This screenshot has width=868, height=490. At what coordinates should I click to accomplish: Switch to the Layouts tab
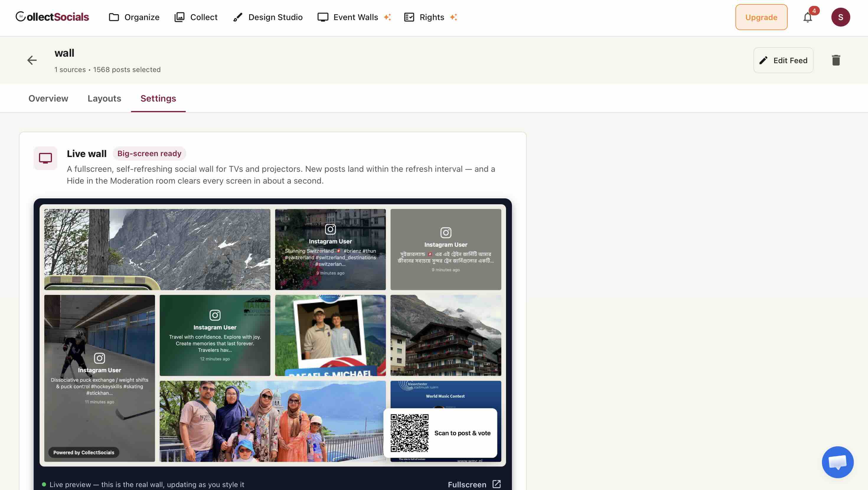click(105, 98)
